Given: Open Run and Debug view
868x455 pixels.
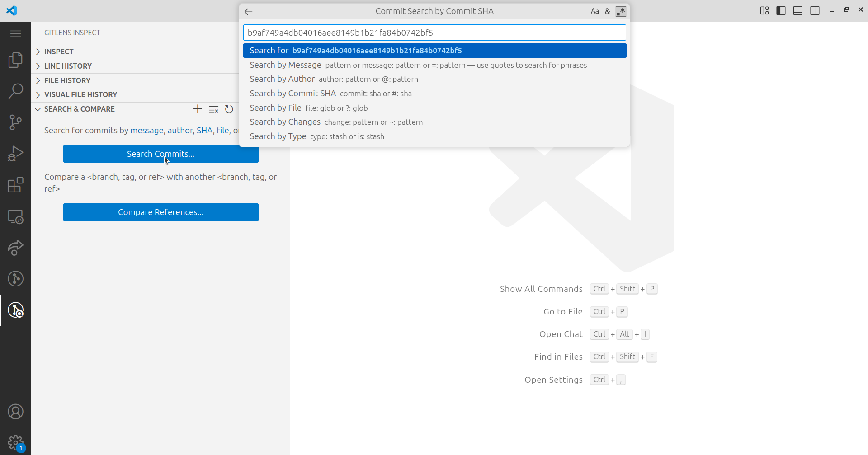Looking at the screenshot, I should coord(15,154).
